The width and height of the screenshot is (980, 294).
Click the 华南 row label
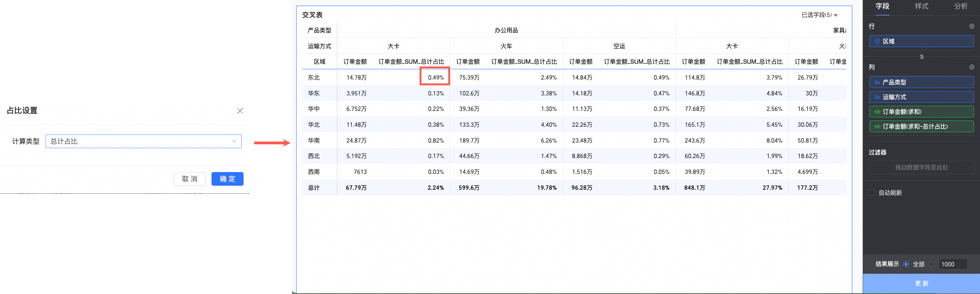click(x=314, y=140)
